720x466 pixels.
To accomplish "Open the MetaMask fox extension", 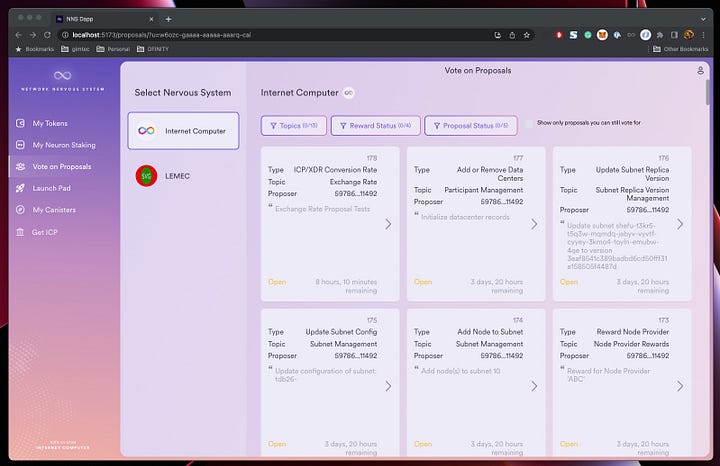I will tap(602, 35).
